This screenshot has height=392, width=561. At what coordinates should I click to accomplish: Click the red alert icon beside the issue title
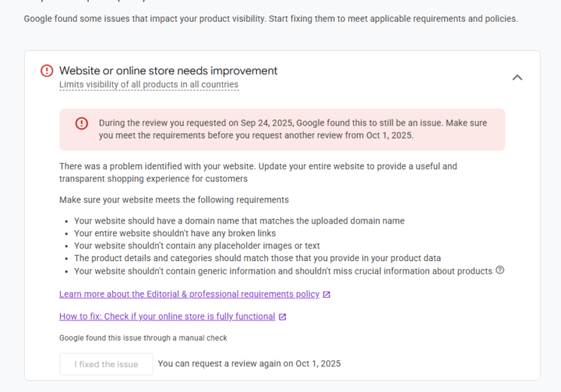[x=47, y=71]
